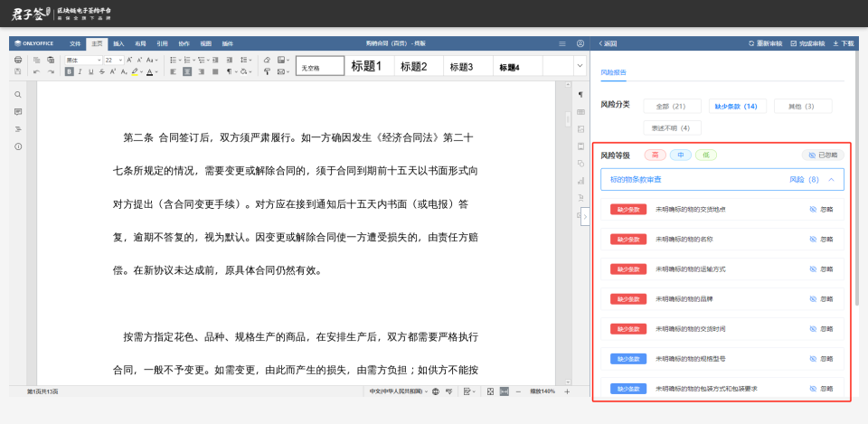This screenshot has height=424, width=868.
Task: Toggle bold formatting
Action: (69, 71)
